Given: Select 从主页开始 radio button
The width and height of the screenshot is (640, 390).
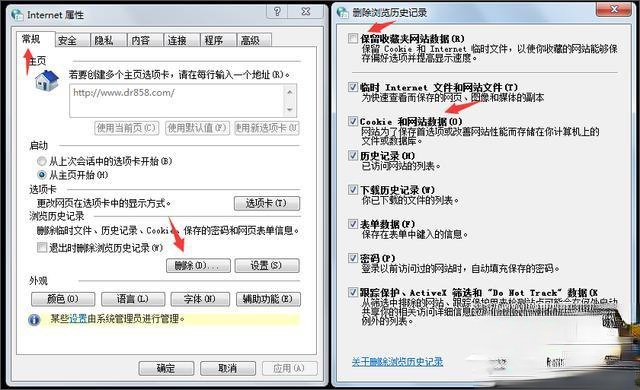Looking at the screenshot, I should (42, 175).
